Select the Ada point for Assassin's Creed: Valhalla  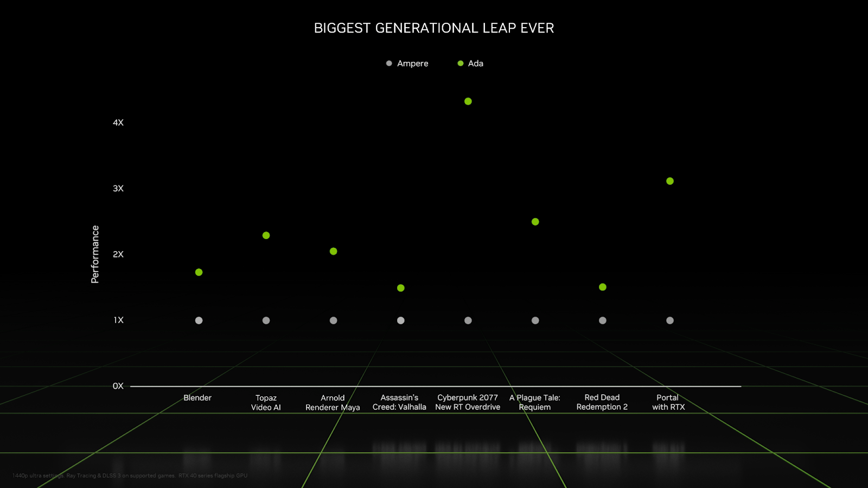point(401,288)
